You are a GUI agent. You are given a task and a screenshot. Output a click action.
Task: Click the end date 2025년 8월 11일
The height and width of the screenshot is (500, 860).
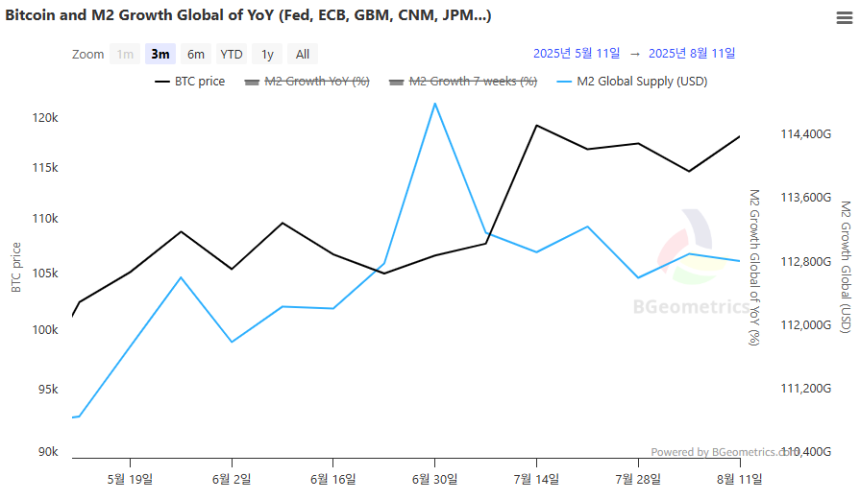(x=692, y=54)
